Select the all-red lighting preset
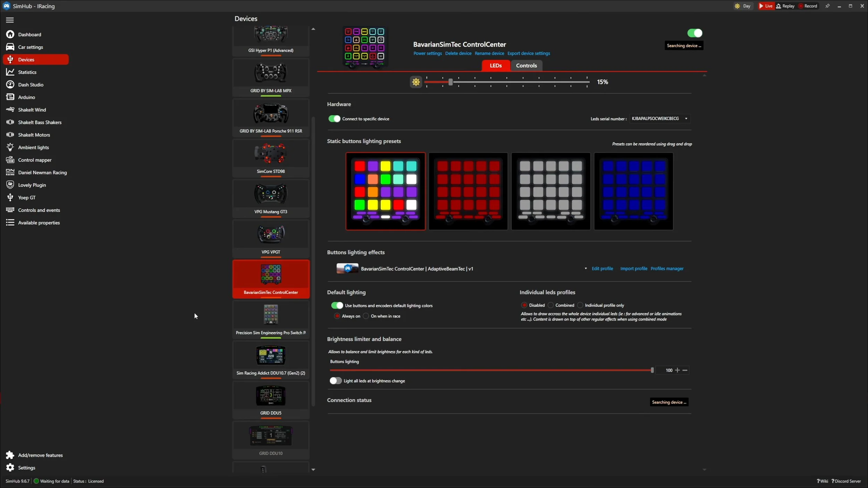Image resolution: width=868 pixels, height=488 pixels. (468, 191)
